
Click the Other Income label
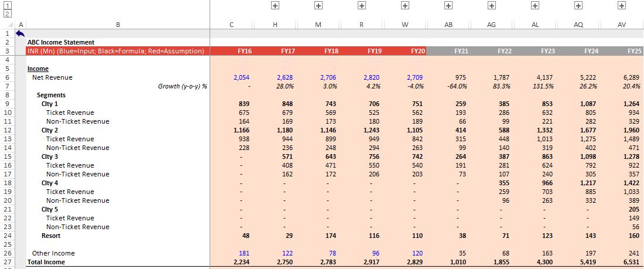tap(53, 253)
